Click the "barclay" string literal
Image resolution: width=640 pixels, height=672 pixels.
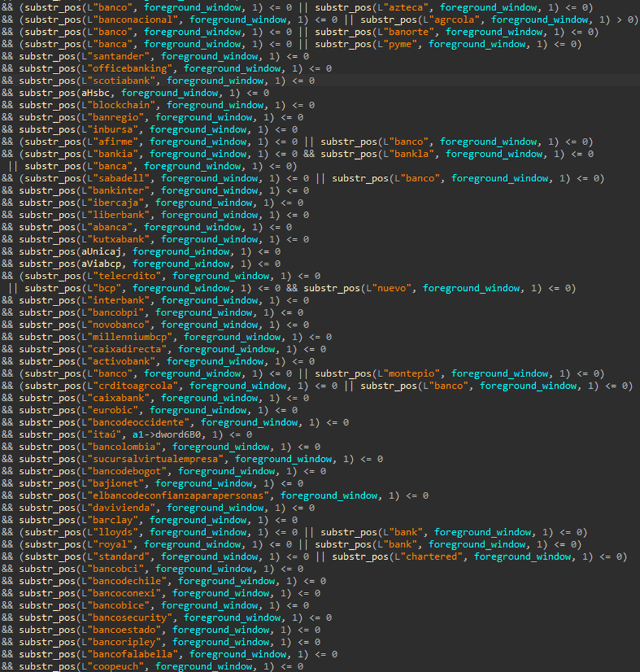(113, 521)
